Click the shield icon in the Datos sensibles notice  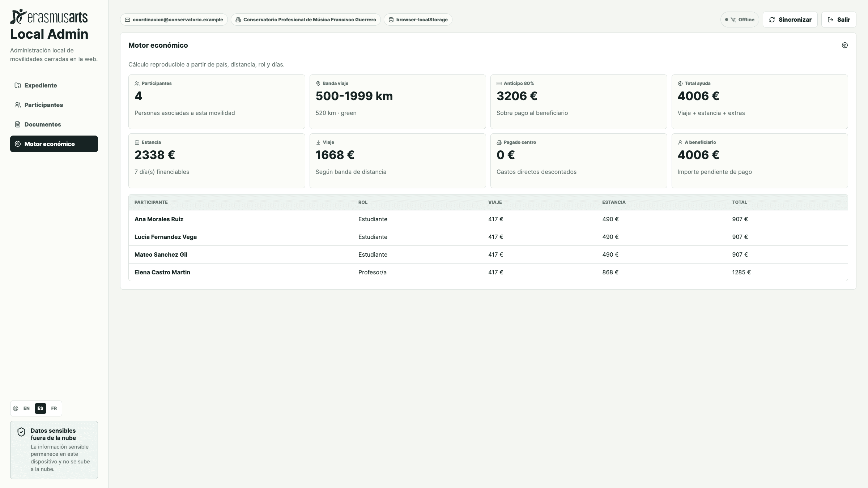pyautogui.click(x=21, y=432)
